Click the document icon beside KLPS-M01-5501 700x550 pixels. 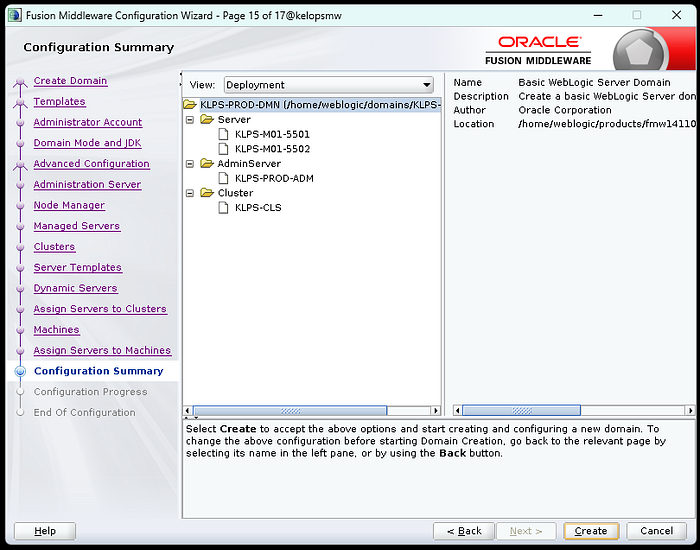[223, 134]
